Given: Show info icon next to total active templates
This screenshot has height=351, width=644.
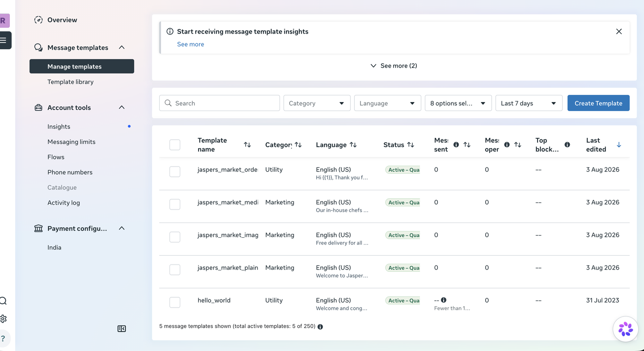Looking at the screenshot, I should [320, 327].
